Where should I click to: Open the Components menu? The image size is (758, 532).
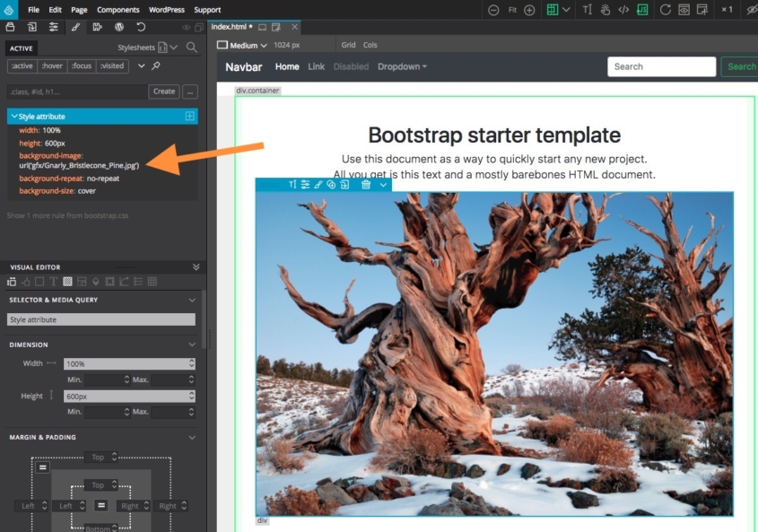coord(118,10)
